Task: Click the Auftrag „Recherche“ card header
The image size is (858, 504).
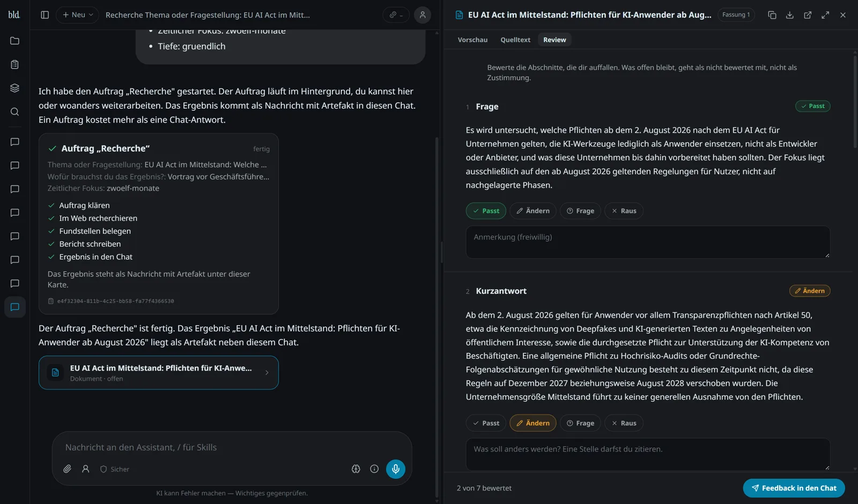Action: pyautogui.click(x=159, y=149)
